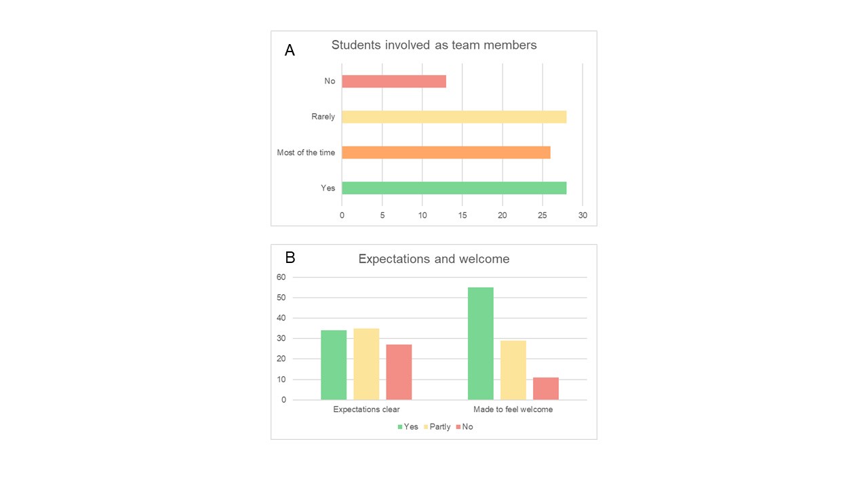Image resolution: width=868 pixels, height=488 pixels.
Task: Click the yellow Expectations clear bar
Action: tap(366, 364)
